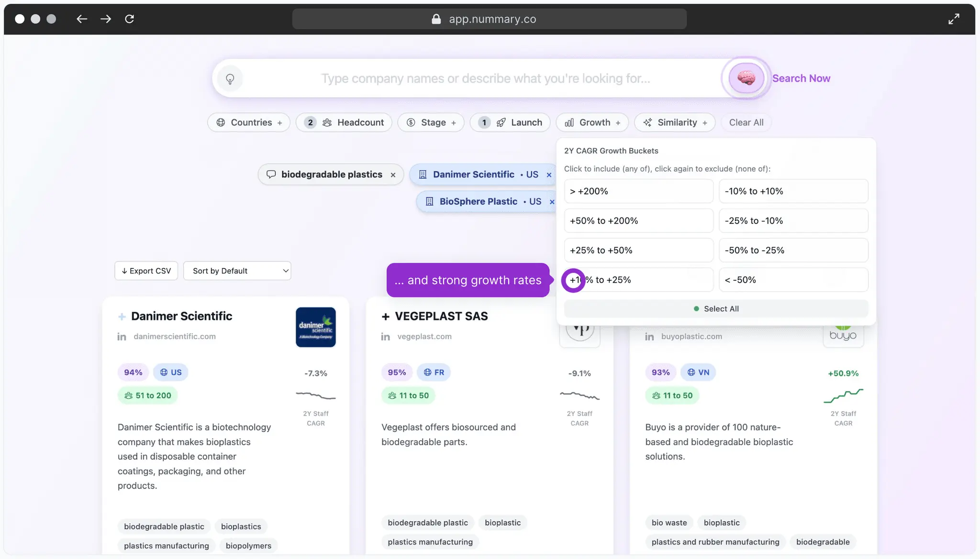Click the +50.9% staff CAGR sparkline chart
Image resolution: width=980 pixels, height=559 pixels.
tap(843, 395)
